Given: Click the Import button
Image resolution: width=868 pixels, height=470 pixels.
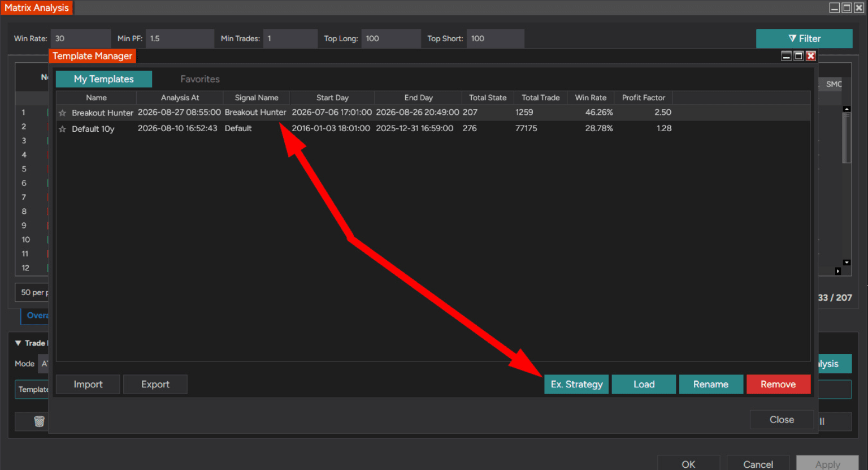Looking at the screenshot, I should click(88, 384).
